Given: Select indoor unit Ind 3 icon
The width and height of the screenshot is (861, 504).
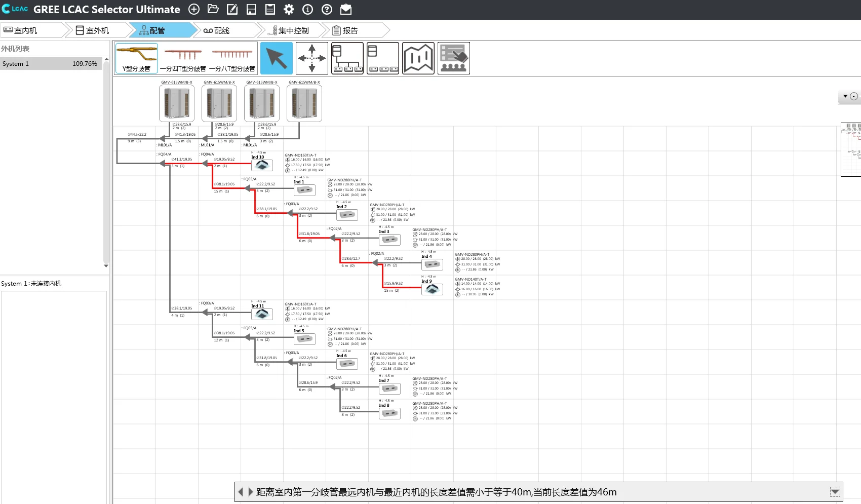Looking at the screenshot, I should point(389,240).
